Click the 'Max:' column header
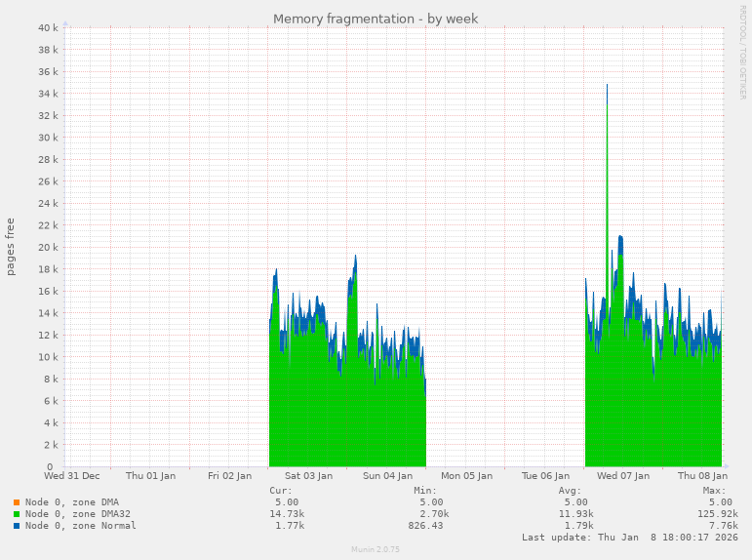This screenshot has height=560, width=752. (x=714, y=491)
